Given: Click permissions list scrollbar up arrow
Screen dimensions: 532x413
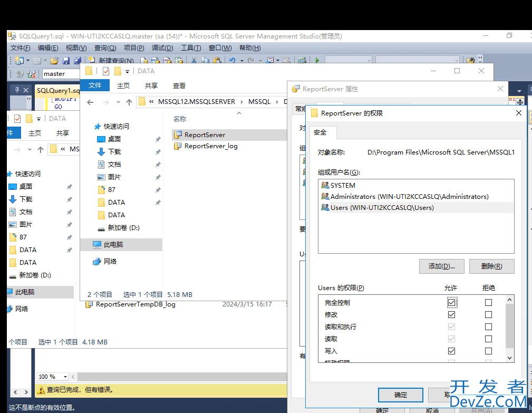Looking at the screenshot, I should pos(509,300).
